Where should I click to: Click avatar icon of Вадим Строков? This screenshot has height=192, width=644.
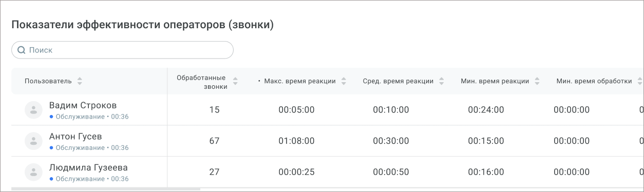click(33, 110)
